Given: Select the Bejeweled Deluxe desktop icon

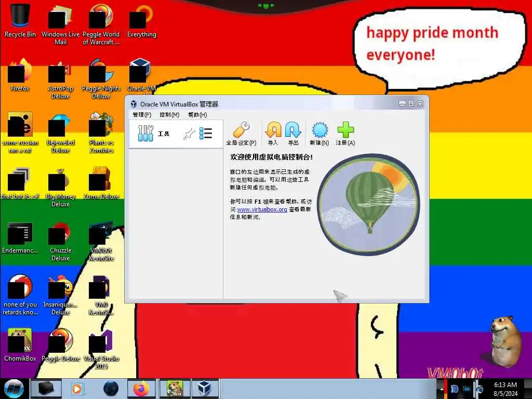Looking at the screenshot, I should (x=60, y=133).
